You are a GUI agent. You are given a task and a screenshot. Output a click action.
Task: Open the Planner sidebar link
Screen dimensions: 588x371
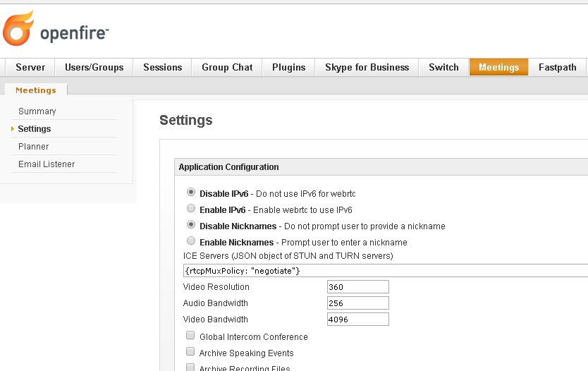34,147
